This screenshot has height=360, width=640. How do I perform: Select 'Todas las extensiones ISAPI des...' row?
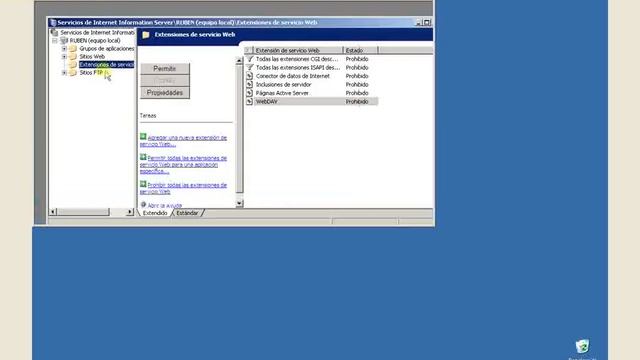pyautogui.click(x=312, y=67)
